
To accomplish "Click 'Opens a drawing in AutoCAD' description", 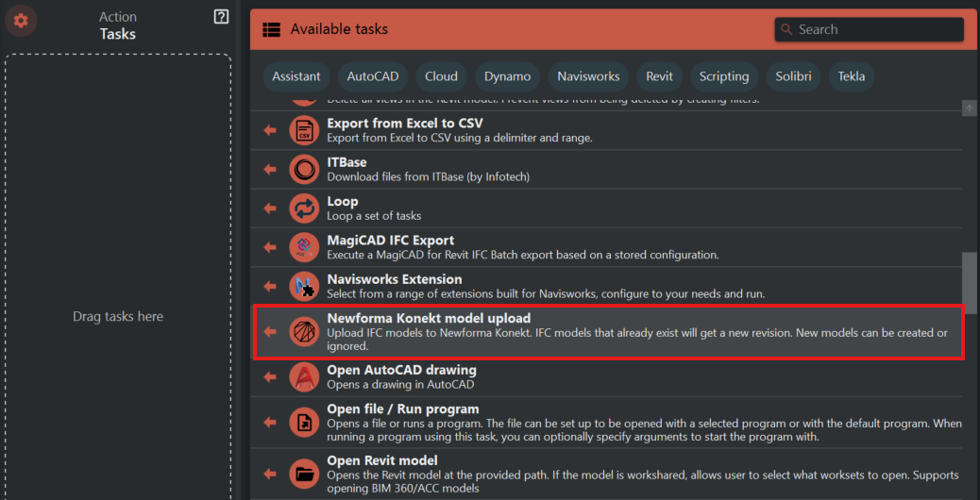I will point(400,385).
